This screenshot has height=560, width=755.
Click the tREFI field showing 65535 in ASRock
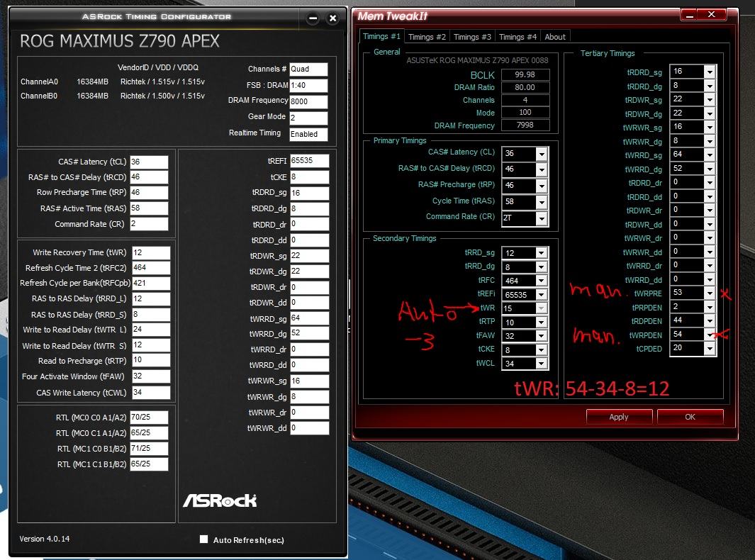click(x=309, y=161)
